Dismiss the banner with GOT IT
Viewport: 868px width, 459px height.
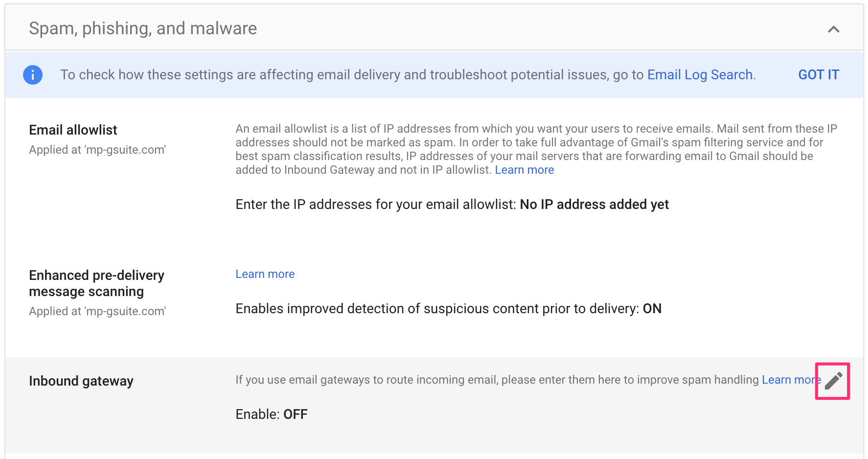[x=818, y=75]
